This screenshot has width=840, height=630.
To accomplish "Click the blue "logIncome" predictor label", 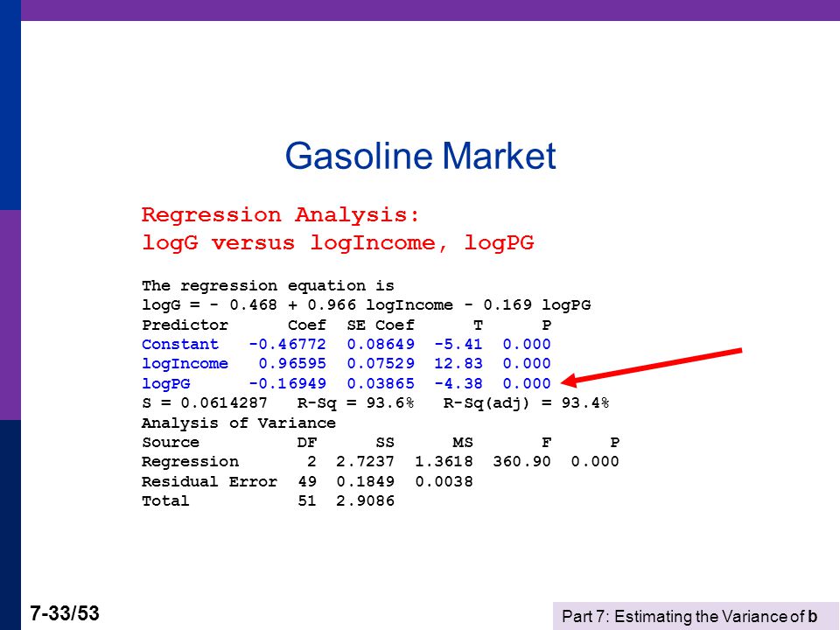I will (185, 364).
